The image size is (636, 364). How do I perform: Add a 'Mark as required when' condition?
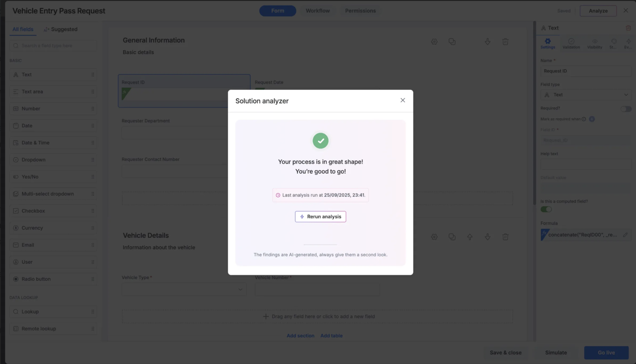coord(592,119)
